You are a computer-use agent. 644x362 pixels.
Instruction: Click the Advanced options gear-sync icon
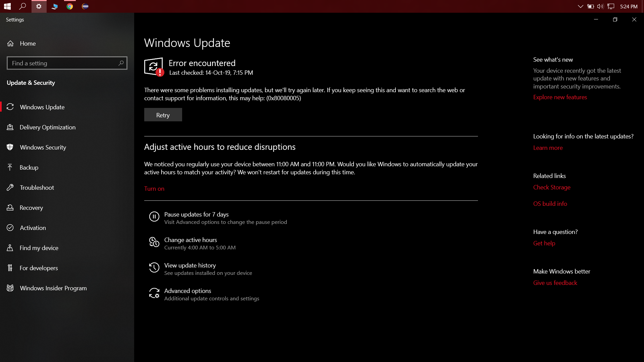(x=154, y=293)
